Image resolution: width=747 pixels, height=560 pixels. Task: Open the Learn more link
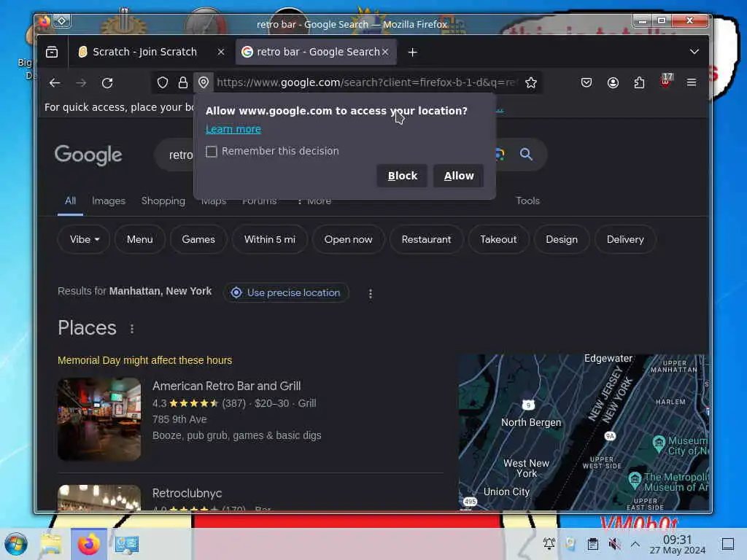[233, 129]
